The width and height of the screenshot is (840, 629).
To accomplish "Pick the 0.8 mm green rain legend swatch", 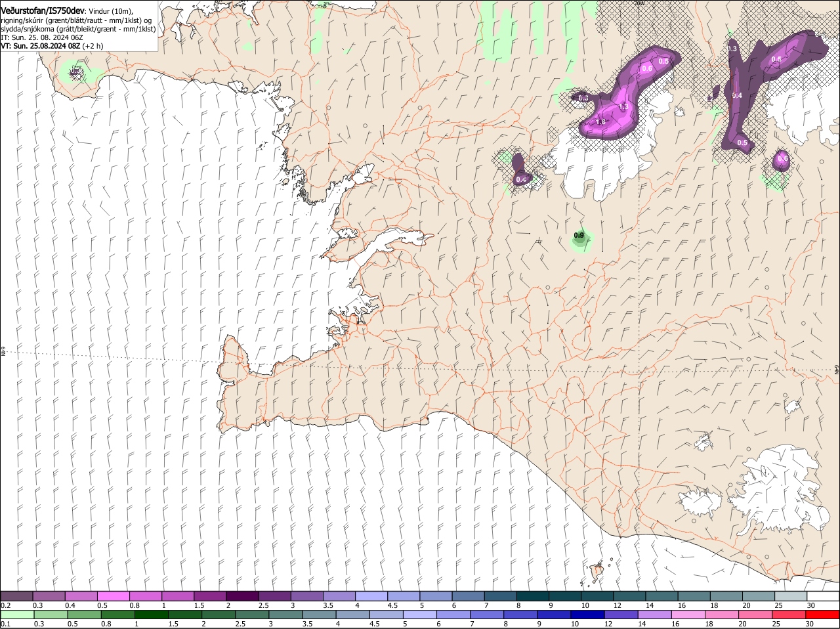I will click(x=117, y=615).
